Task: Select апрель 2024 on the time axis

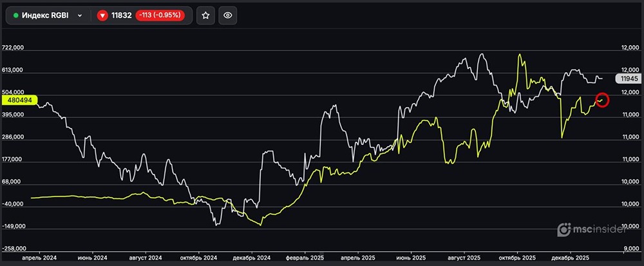Action: pyautogui.click(x=39, y=256)
